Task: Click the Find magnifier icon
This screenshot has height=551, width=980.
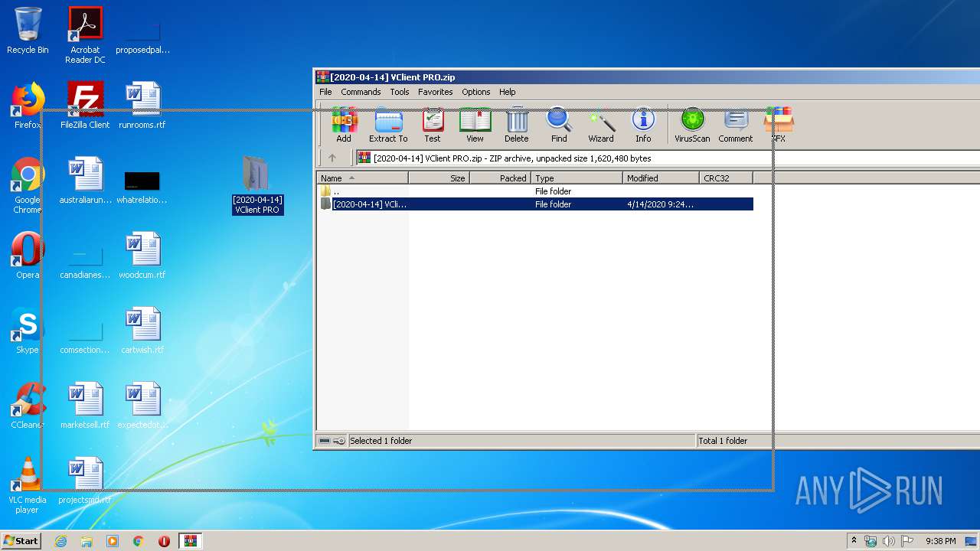Action: point(559,126)
